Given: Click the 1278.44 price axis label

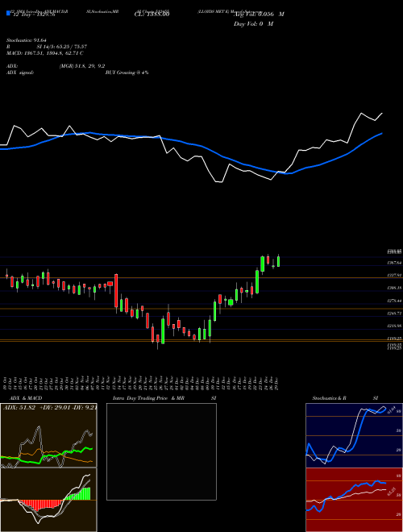Looking at the screenshot, I should 395,301.
